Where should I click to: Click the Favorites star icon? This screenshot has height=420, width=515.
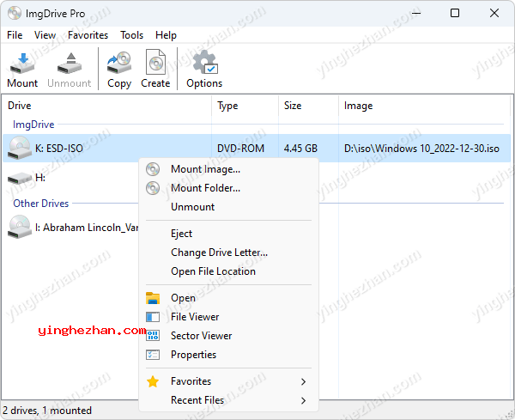click(x=153, y=381)
